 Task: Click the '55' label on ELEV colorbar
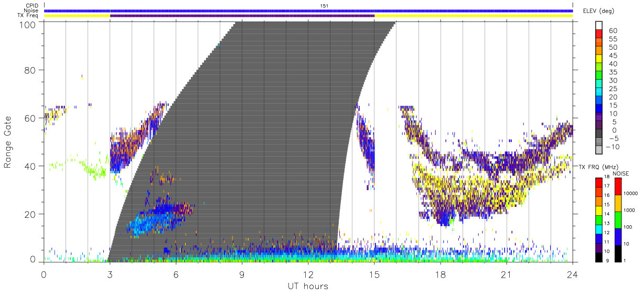[612, 39]
